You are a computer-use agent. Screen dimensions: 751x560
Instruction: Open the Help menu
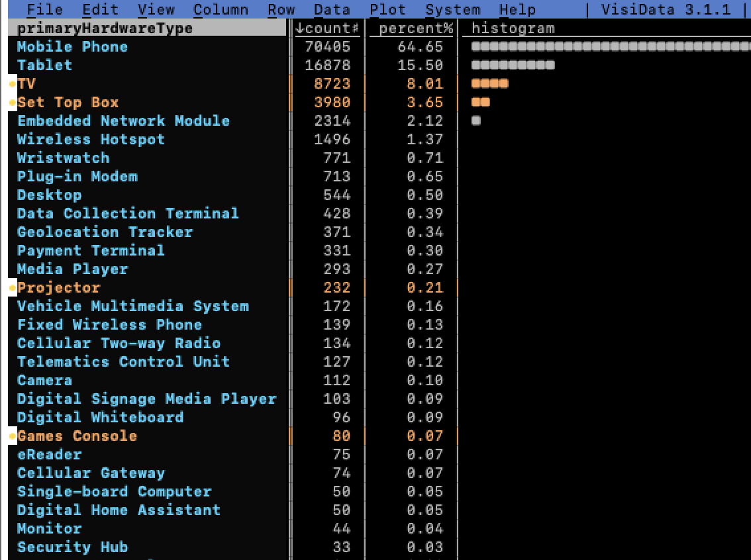pyautogui.click(x=517, y=9)
